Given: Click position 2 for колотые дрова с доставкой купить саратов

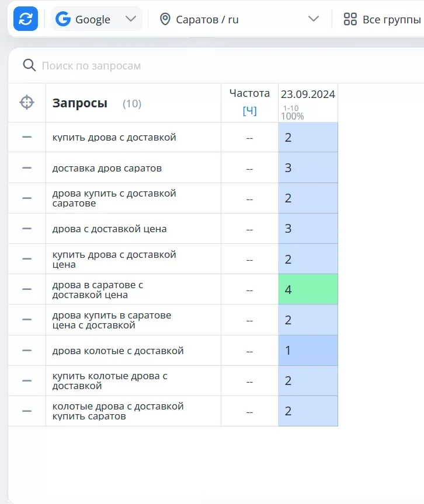Looking at the screenshot, I should click(308, 411).
